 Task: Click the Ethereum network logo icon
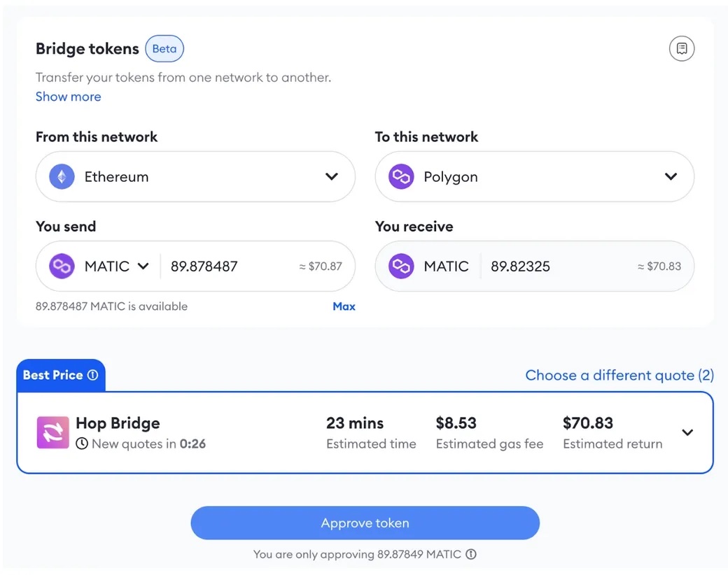click(62, 176)
